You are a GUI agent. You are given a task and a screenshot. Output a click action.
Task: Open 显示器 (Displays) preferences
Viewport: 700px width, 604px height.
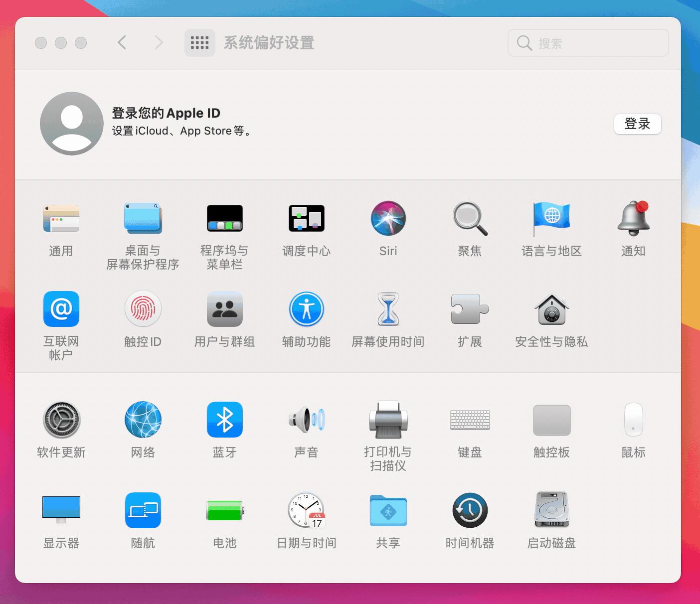[x=61, y=510]
